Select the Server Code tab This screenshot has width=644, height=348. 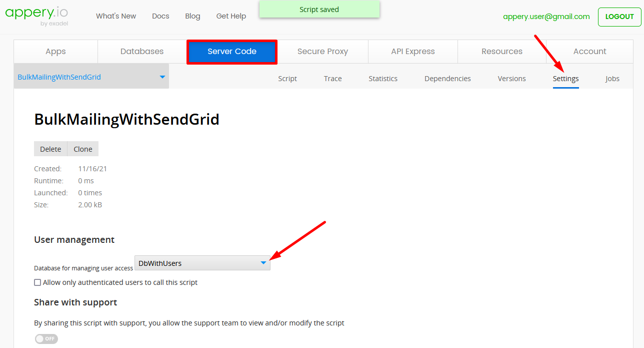232,52
